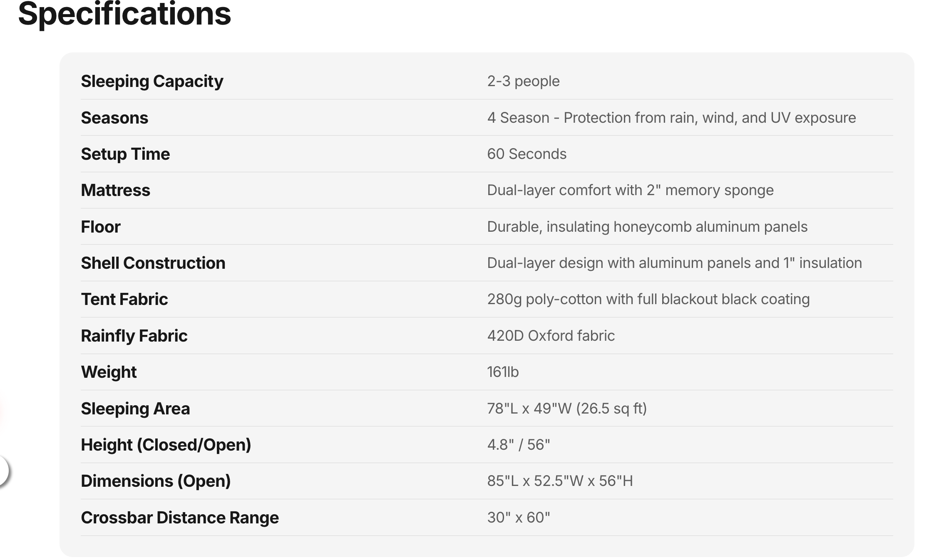Click the Mattress row label
Viewport: 934px width, 560px height.
[115, 190]
